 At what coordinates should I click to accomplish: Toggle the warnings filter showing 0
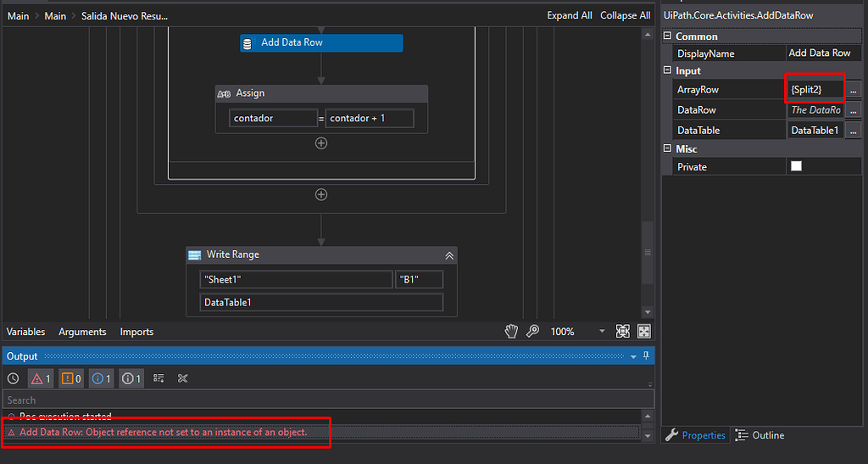(71, 378)
